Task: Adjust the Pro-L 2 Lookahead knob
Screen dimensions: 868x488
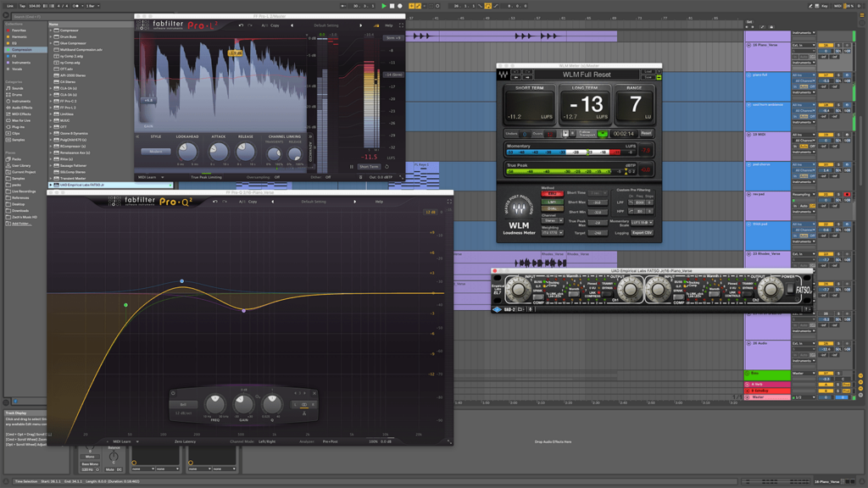Action: point(187,152)
